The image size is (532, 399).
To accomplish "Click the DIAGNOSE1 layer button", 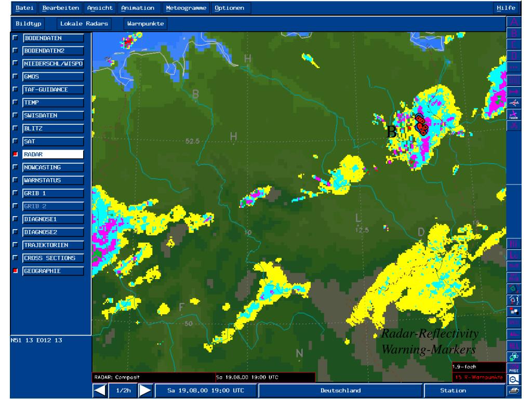I will click(54, 219).
